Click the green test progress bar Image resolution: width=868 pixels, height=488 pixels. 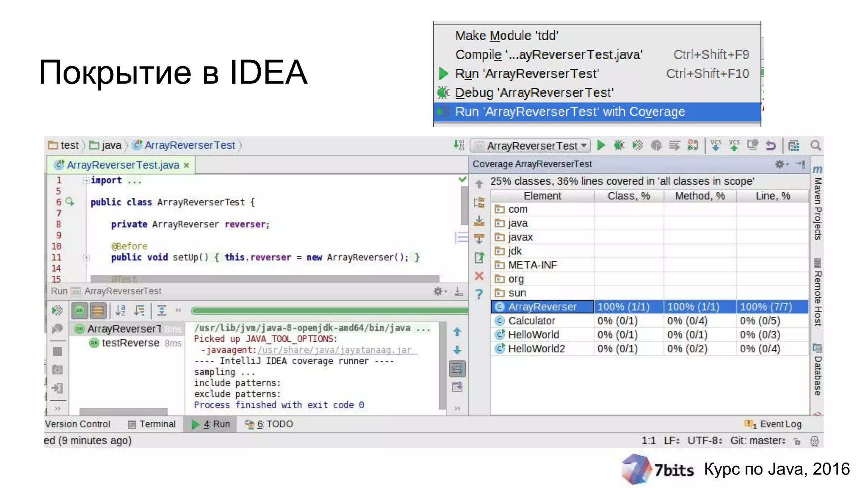(x=329, y=311)
